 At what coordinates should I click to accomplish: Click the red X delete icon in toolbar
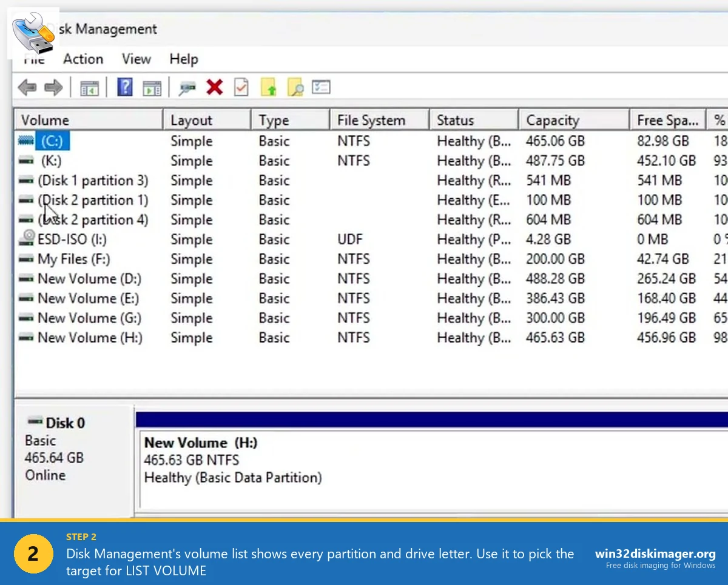click(214, 87)
